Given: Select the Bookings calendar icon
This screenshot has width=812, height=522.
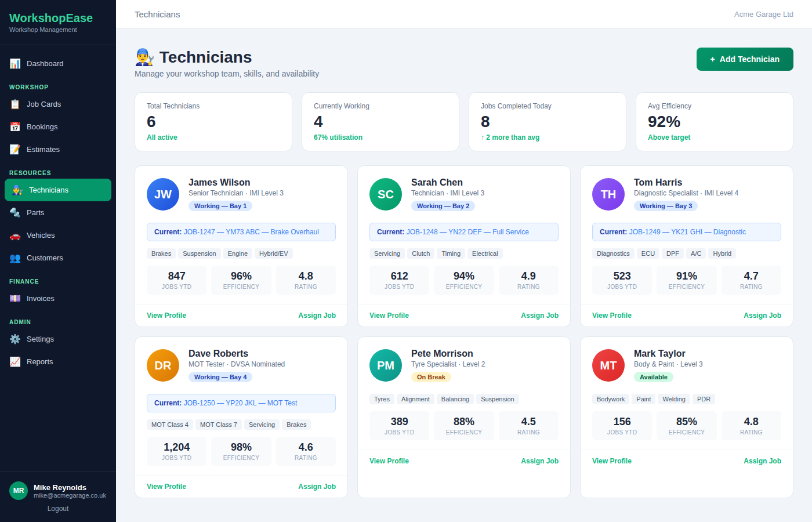Looking at the screenshot, I should click(14, 126).
